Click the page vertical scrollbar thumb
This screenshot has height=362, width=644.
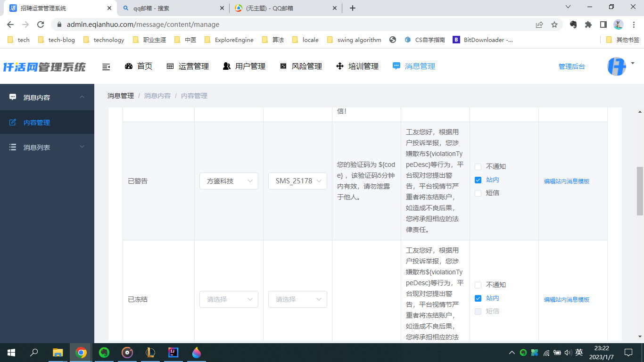pyautogui.click(x=640, y=191)
